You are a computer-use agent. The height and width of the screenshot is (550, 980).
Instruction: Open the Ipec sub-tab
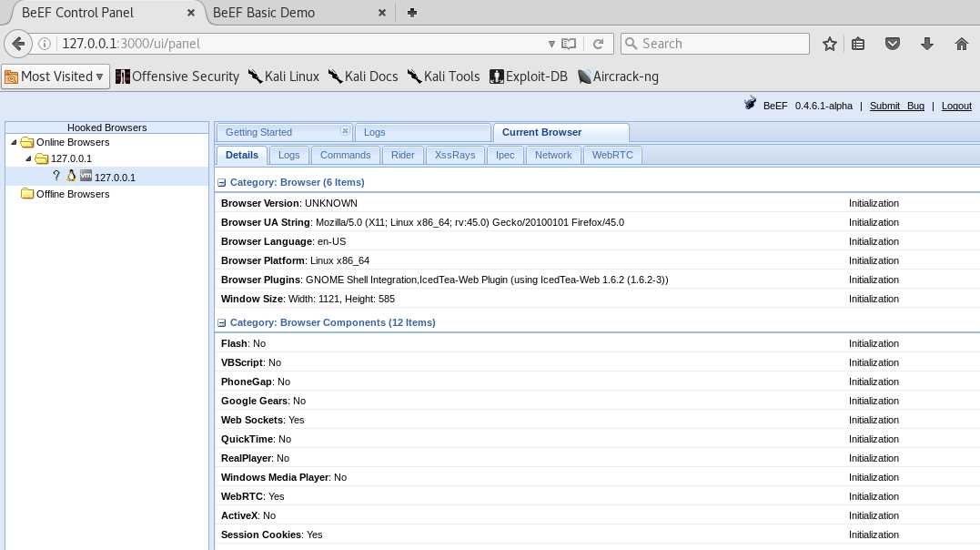[x=505, y=155]
